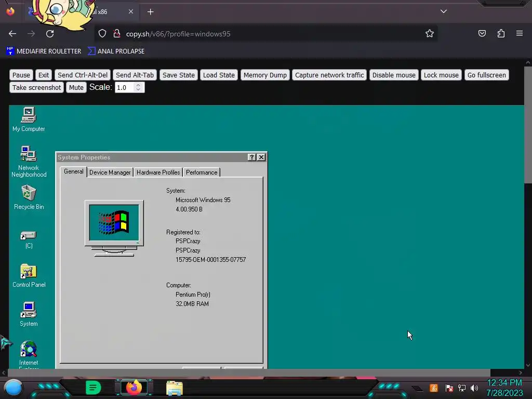Switch to the Performance tab

[x=202, y=172]
